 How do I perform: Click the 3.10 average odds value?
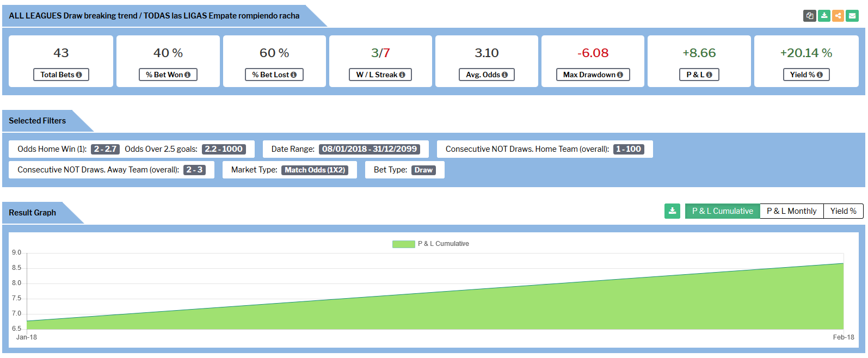click(x=487, y=53)
